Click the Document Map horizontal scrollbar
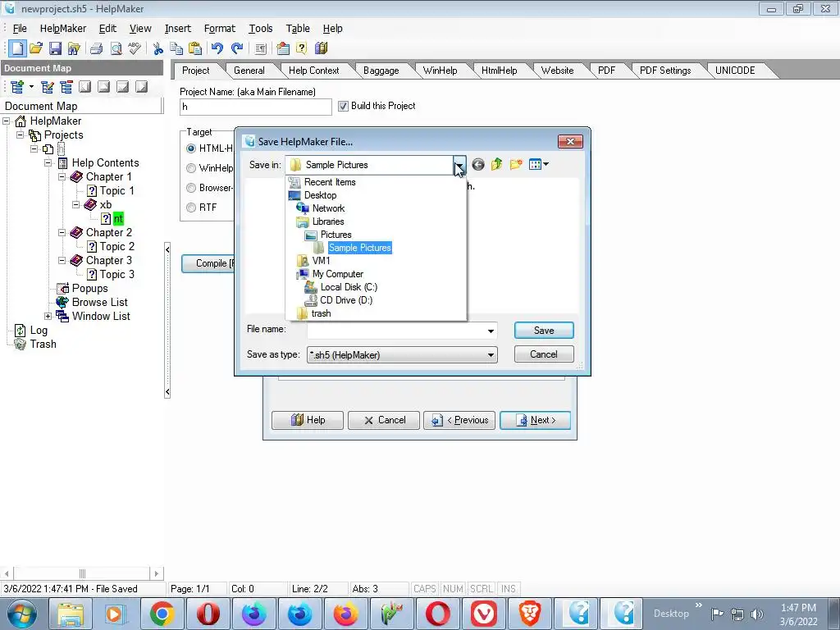 tap(82, 573)
